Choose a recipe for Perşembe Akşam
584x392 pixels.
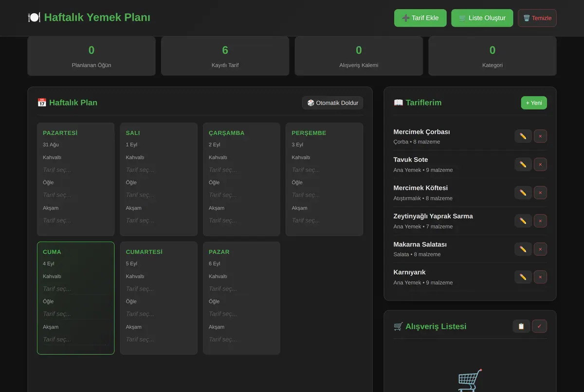tap(325, 220)
